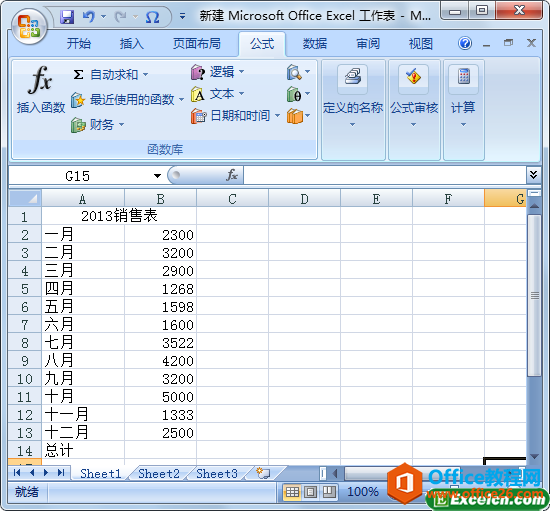Expand the 公式审核 formula auditing group
550x511 pixels.
tap(414, 109)
